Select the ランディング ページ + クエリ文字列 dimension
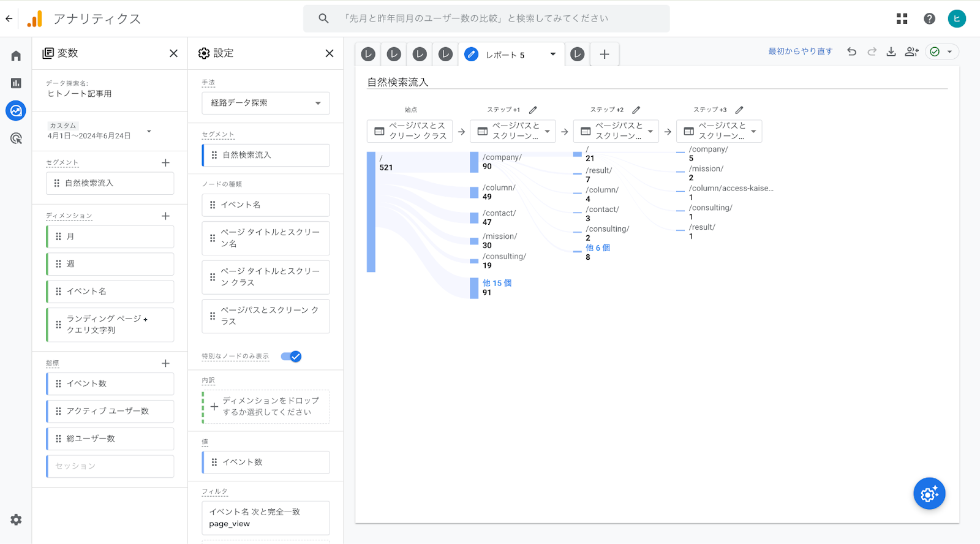This screenshot has height=544, width=980. (x=110, y=325)
